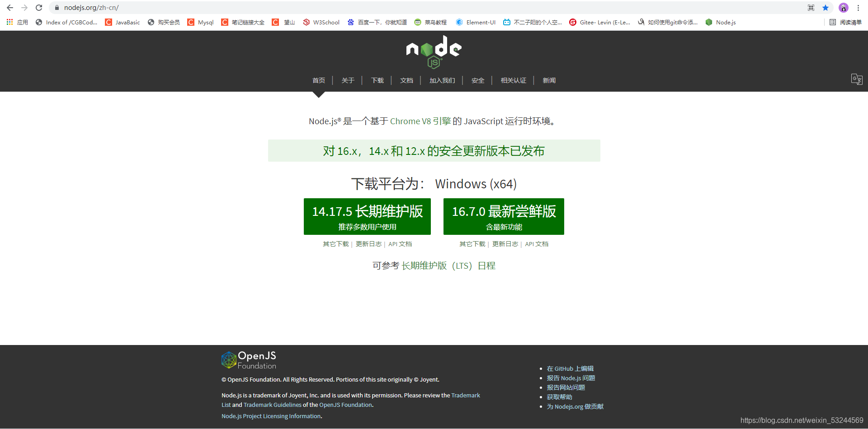Viewport: 868px width, 429px height.
Task: Open the Element-UI bookmark
Action: (x=476, y=22)
